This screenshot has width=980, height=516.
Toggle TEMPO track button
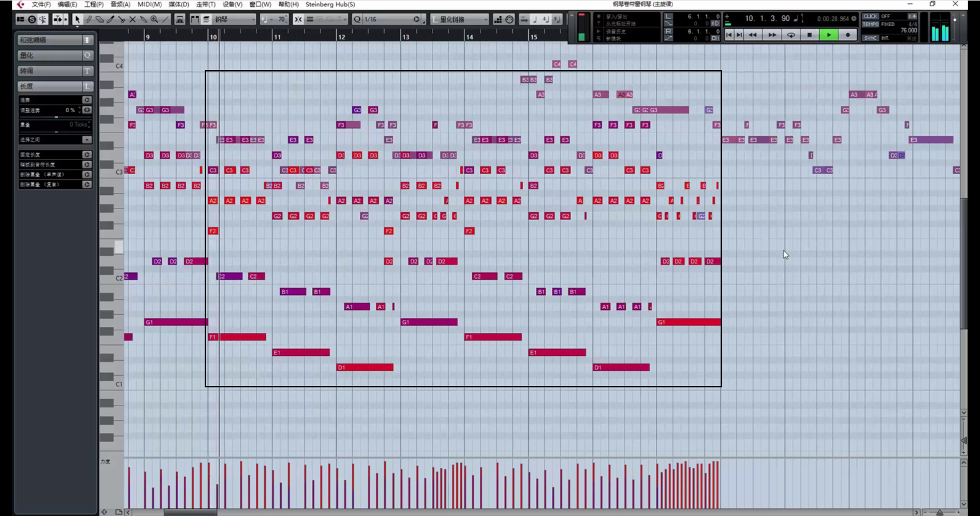(x=870, y=24)
